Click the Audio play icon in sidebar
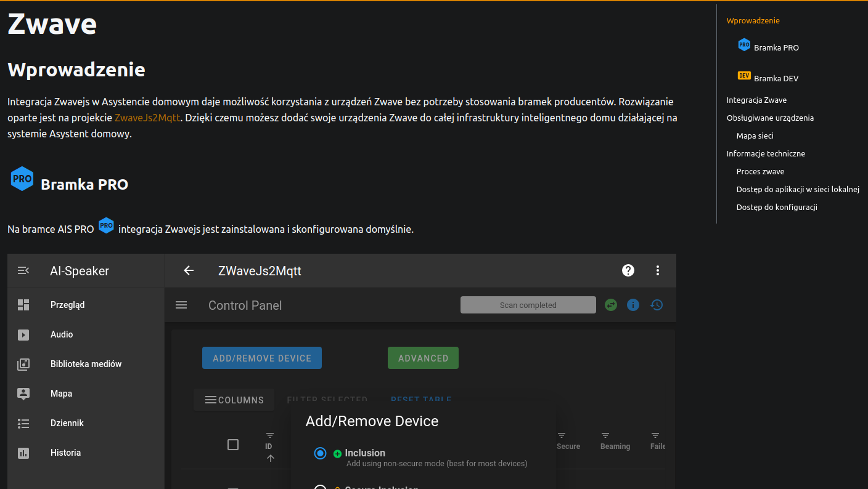Image resolution: width=868 pixels, height=489 pixels. 23,334
